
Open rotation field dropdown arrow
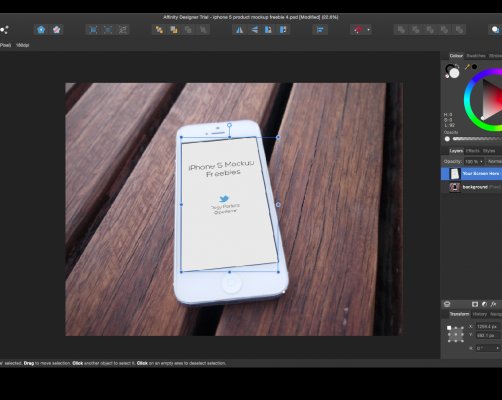(x=497, y=348)
